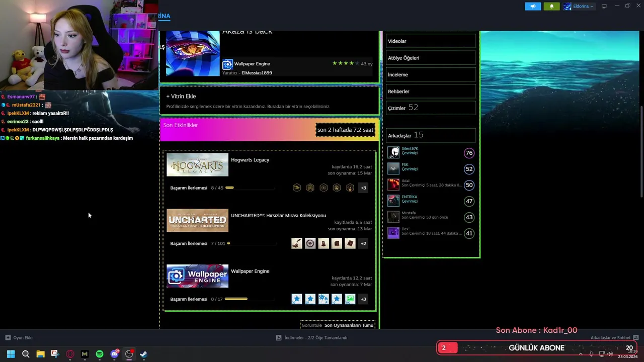
Task: Open the Akaza wallpaper artwork thumbnail
Action: (193, 53)
